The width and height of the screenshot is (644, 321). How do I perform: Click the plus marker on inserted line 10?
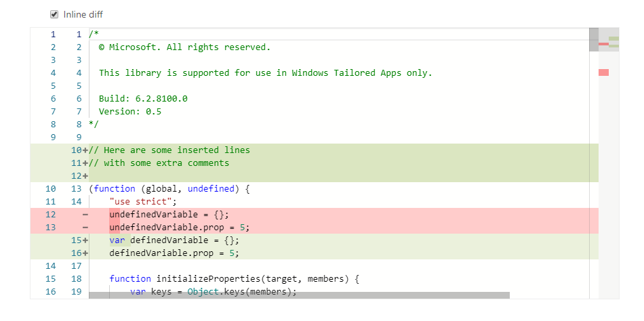pos(85,150)
